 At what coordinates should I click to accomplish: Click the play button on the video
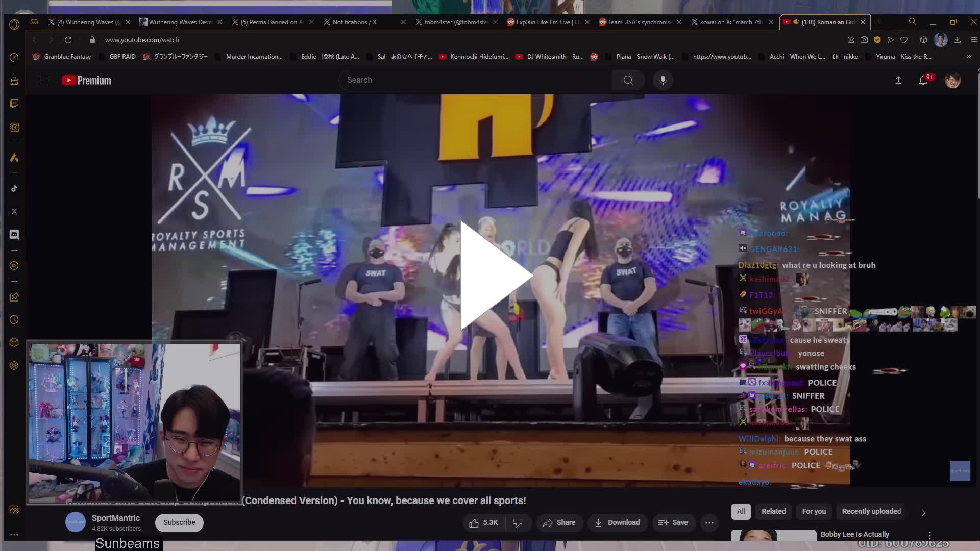point(494,275)
